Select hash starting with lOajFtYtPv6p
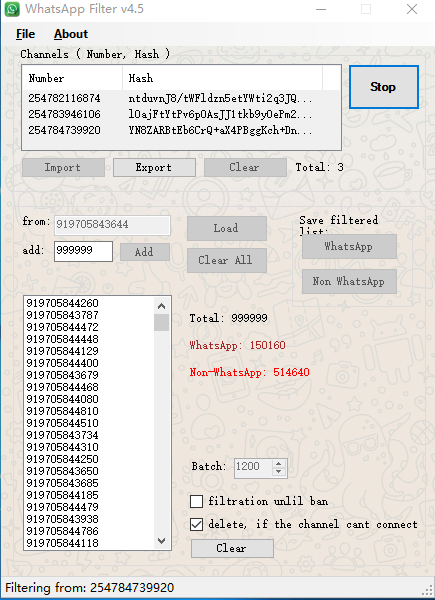The width and height of the screenshot is (435, 600). click(x=220, y=114)
